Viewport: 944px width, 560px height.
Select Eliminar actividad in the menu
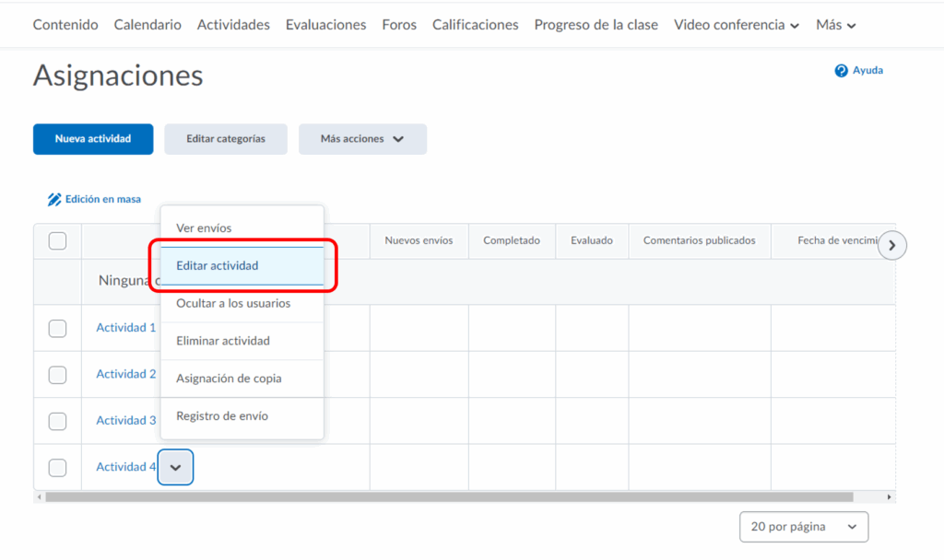[x=223, y=341]
